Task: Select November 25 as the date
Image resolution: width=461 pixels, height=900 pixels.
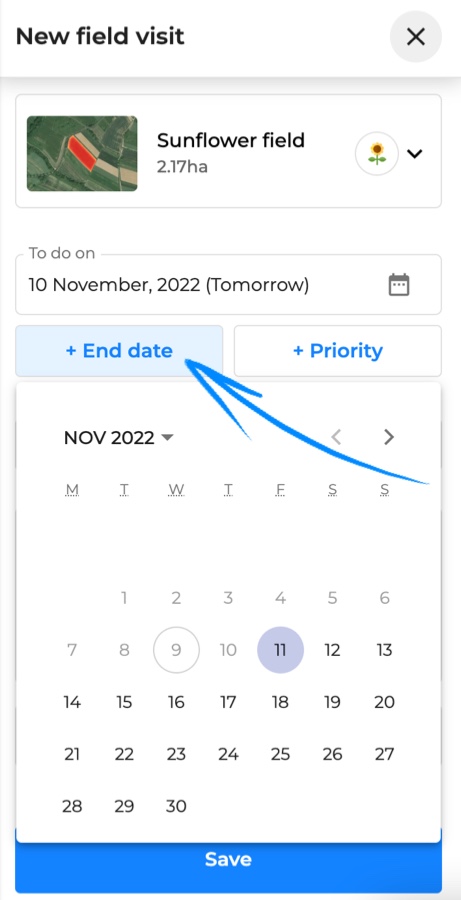Action: point(280,754)
